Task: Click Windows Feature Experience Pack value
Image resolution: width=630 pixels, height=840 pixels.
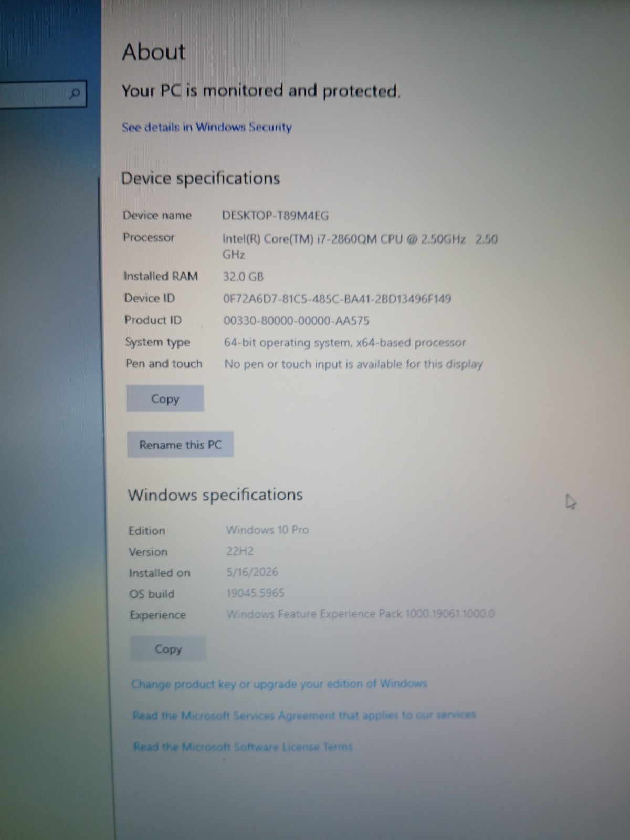Action: coord(361,614)
